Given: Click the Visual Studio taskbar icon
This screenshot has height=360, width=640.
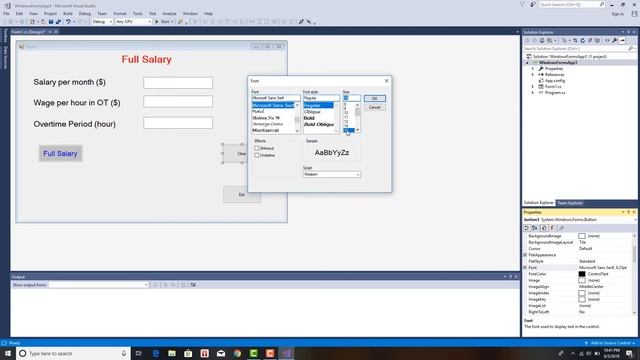Looking at the screenshot, I should (286, 353).
